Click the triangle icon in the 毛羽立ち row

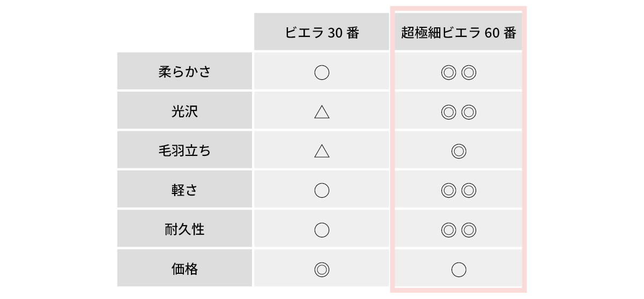tap(321, 152)
